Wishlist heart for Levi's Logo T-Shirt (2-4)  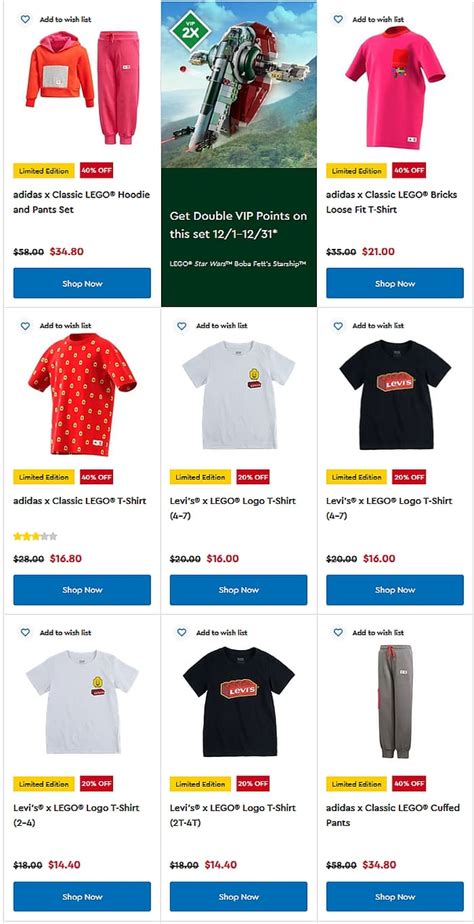click(x=25, y=632)
